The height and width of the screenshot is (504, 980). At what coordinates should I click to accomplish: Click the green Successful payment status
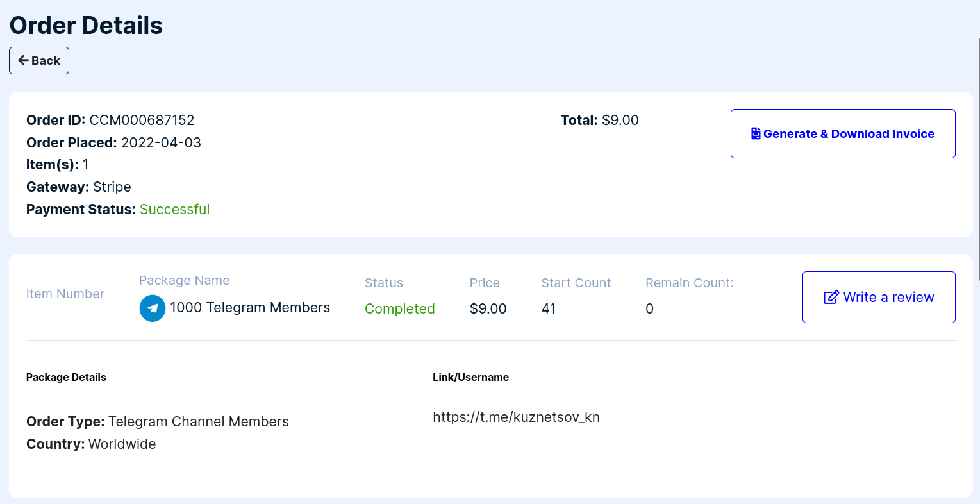pos(174,209)
